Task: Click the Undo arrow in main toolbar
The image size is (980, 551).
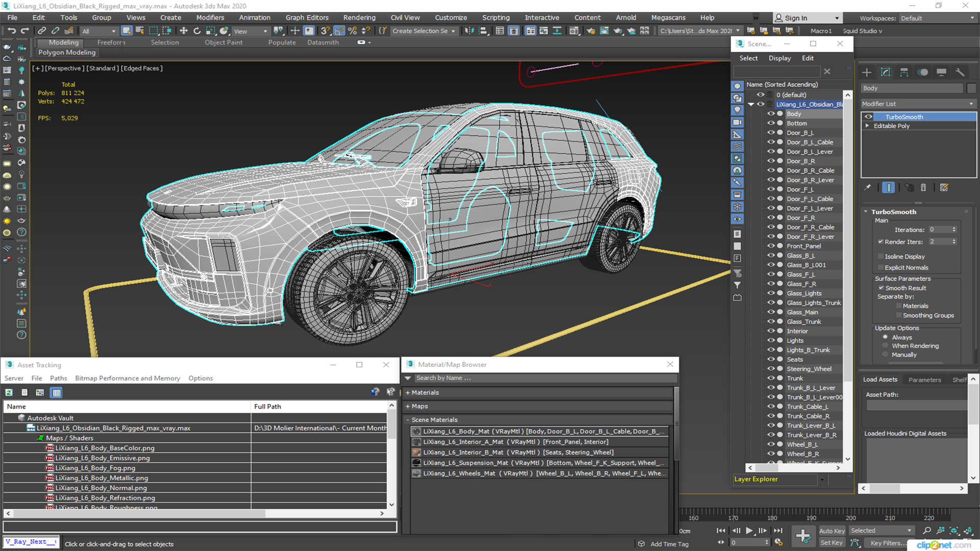Action: [x=11, y=31]
